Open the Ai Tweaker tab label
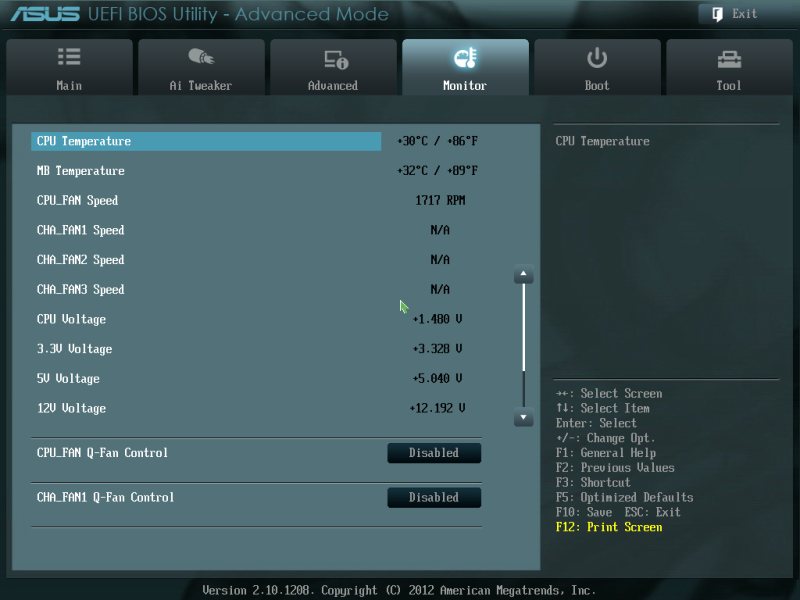This screenshot has width=800, height=600. (201, 86)
